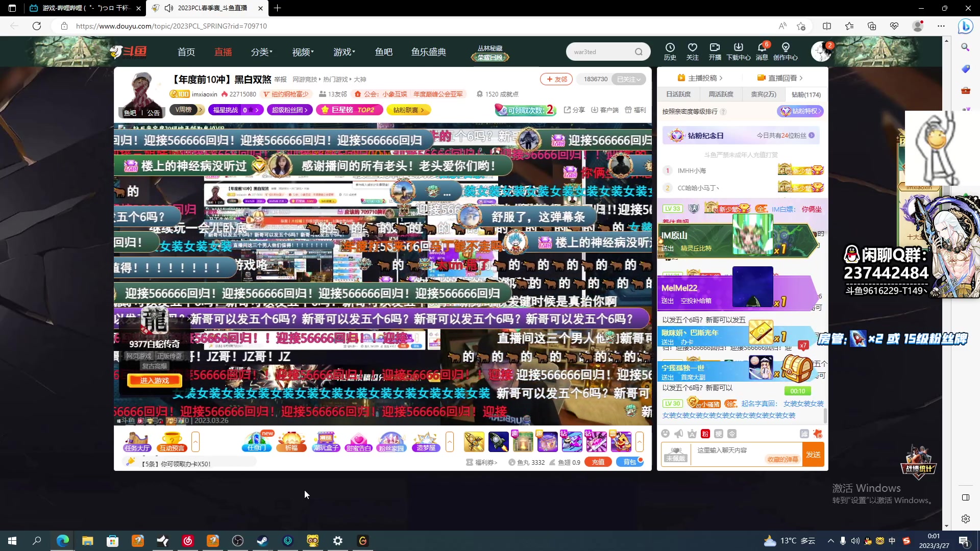Toggle the 滤 chat filter button
This screenshot has width=980, height=551.
click(x=804, y=434)
